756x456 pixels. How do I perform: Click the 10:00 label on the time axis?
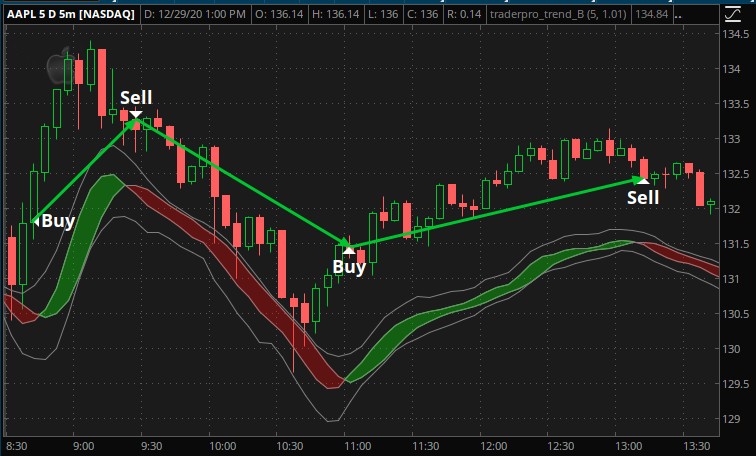click(x=221, y=445)
